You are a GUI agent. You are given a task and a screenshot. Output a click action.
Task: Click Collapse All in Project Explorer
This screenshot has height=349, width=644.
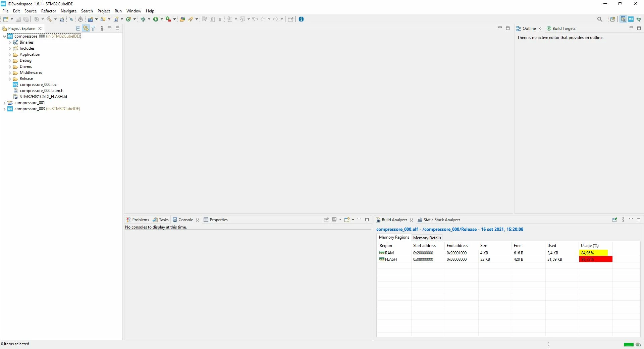point(78,29)
